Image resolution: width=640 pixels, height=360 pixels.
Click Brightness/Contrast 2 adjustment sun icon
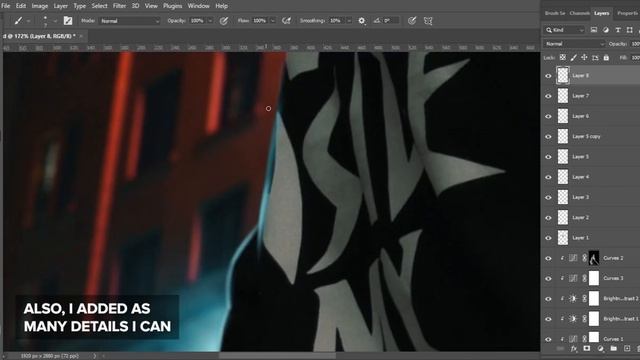573,298
